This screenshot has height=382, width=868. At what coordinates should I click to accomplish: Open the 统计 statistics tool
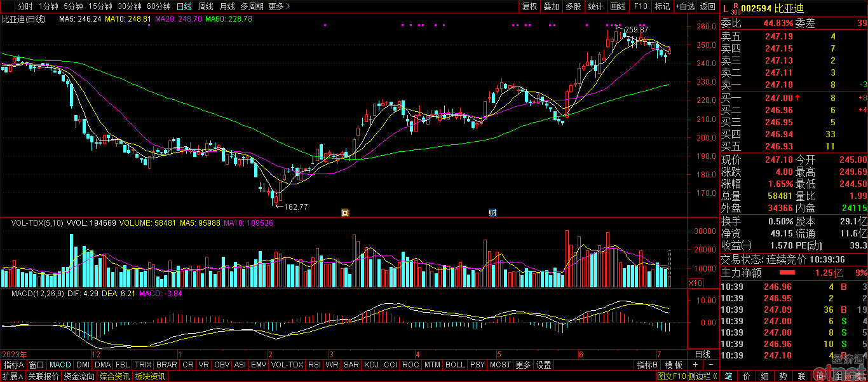595,6
